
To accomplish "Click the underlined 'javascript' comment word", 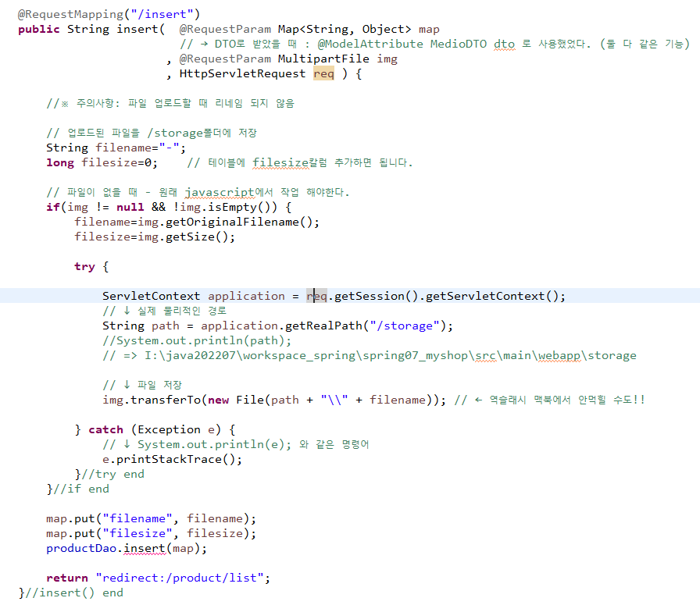I will click(220, 192).
